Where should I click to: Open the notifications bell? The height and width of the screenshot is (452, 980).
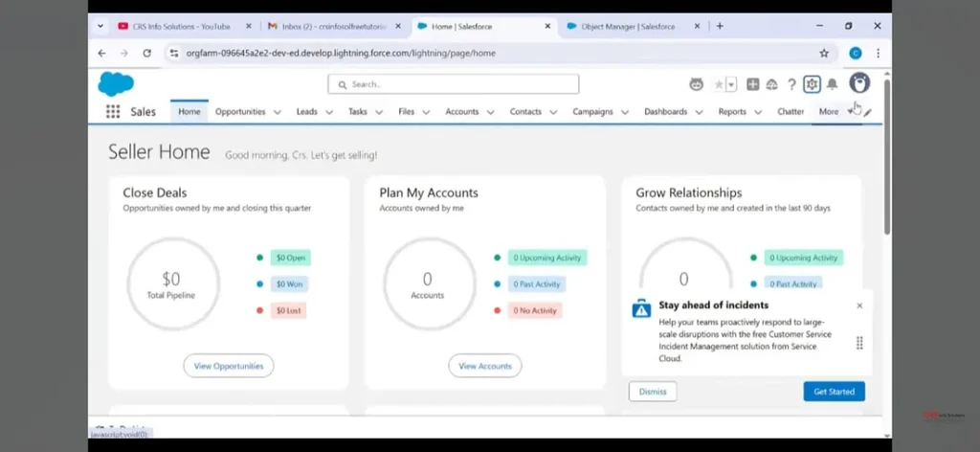tap(832, 84)
